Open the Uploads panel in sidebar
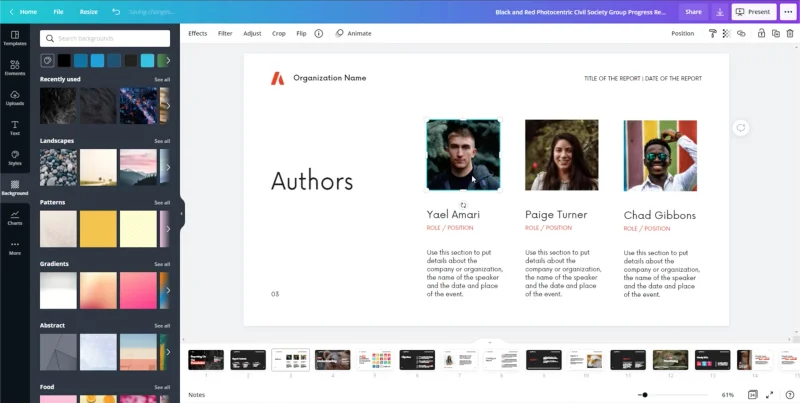This screenshot has width=800, height=403. tap(15, 98)
